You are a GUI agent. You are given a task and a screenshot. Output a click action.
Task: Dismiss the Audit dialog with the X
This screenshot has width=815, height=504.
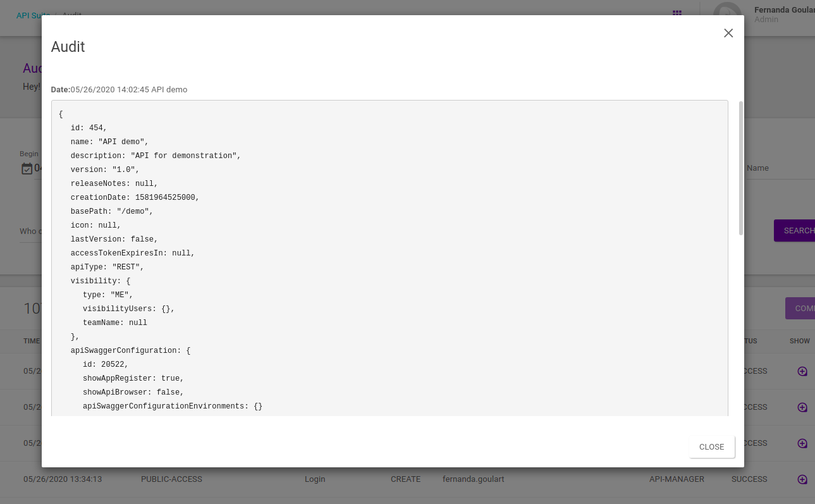click(x=728, y=33)
